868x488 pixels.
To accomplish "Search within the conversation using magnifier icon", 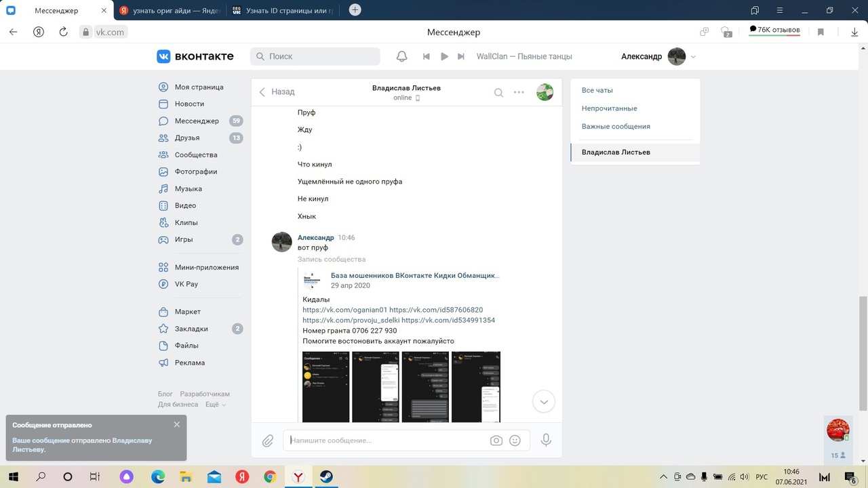I will coord(498,93).
